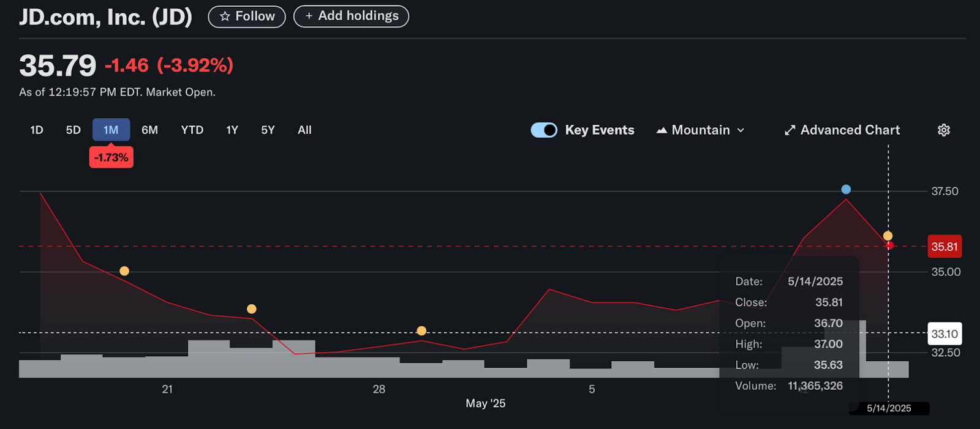
Task: Click the 5/14/2025 date label on axis
Action: [889, 408]
